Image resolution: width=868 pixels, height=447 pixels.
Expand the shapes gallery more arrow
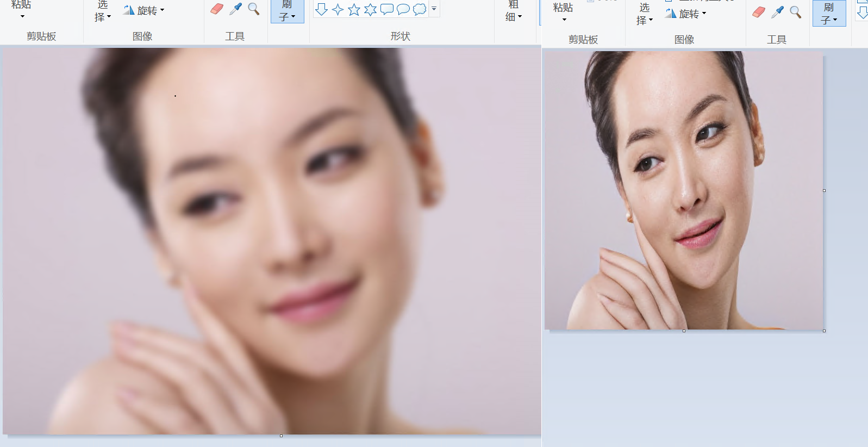(x=434, y=9)
